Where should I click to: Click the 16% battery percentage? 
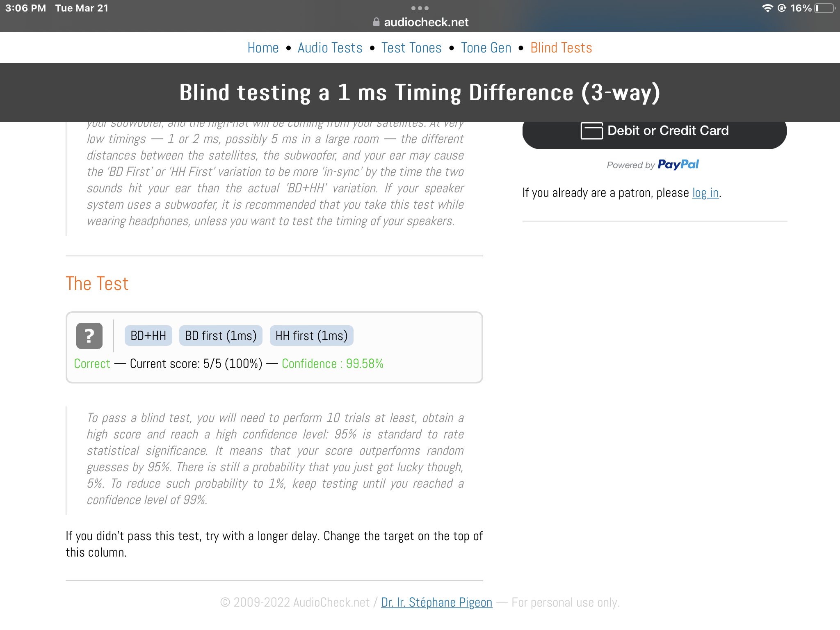pyautogui.click(x=801, y=8)
